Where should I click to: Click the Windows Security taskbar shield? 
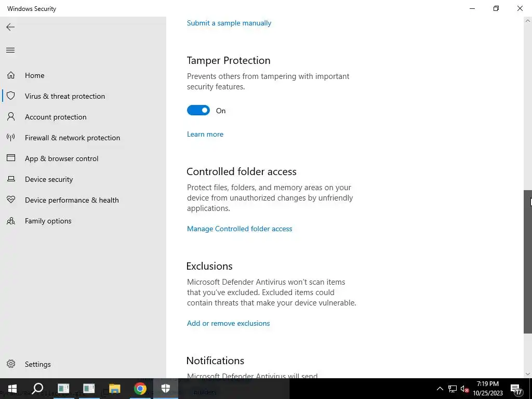tap(166, 389)
